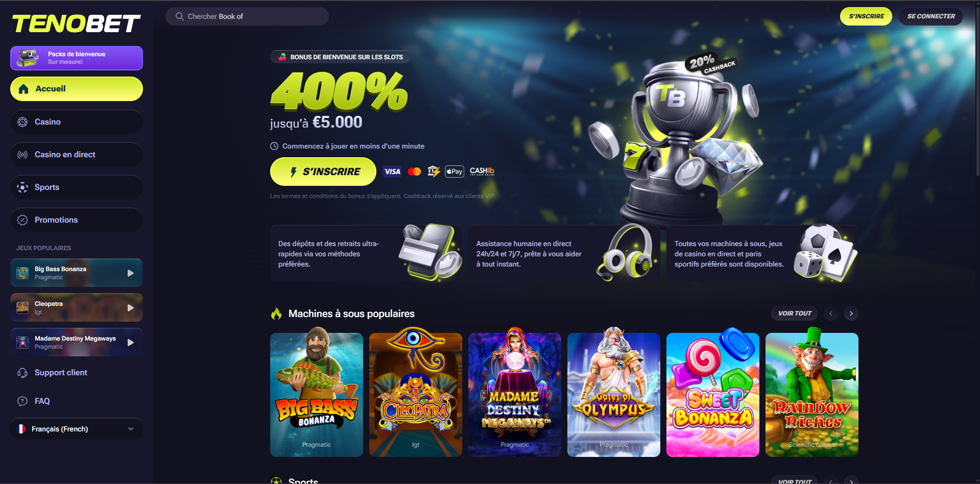The width and height of the screenshot is (980, 484).
Task: Click the Chercher search field
Action: click(x=247, y=16)
